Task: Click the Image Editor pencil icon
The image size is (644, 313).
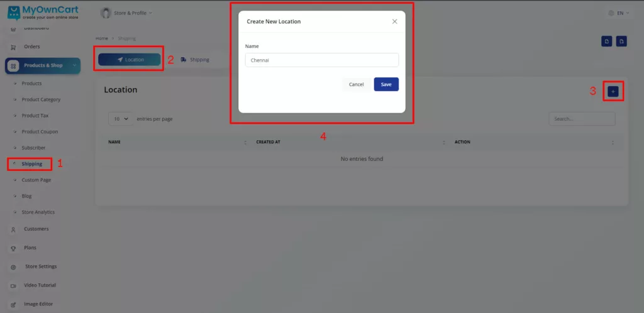Action: (13, 305)
